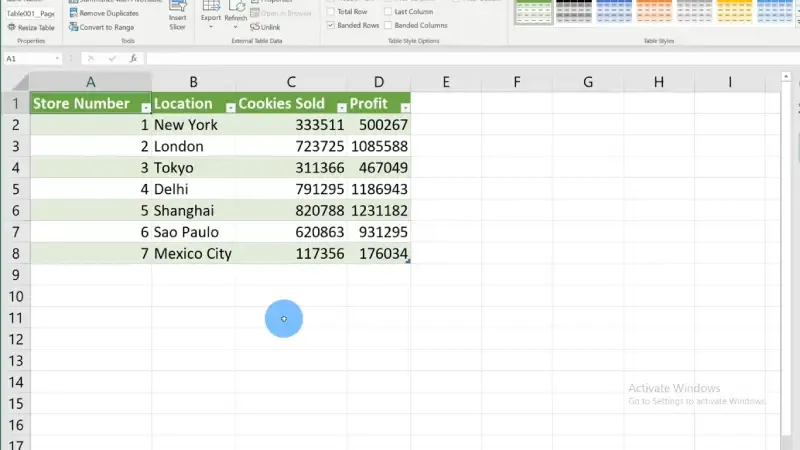
Task: Apply the black table style swatch
Action: click(x=574, y=11)
